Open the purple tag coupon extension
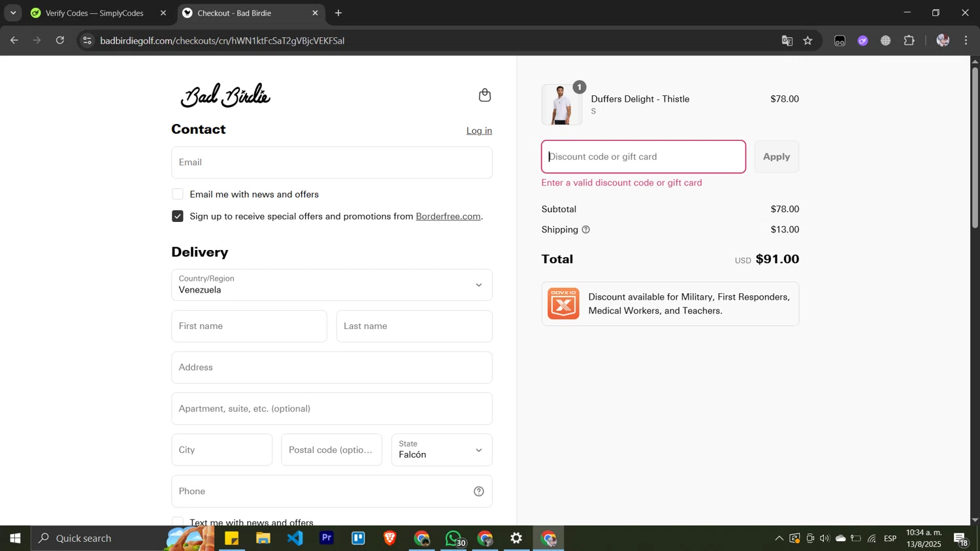980x551 pixels. point(863,40)
